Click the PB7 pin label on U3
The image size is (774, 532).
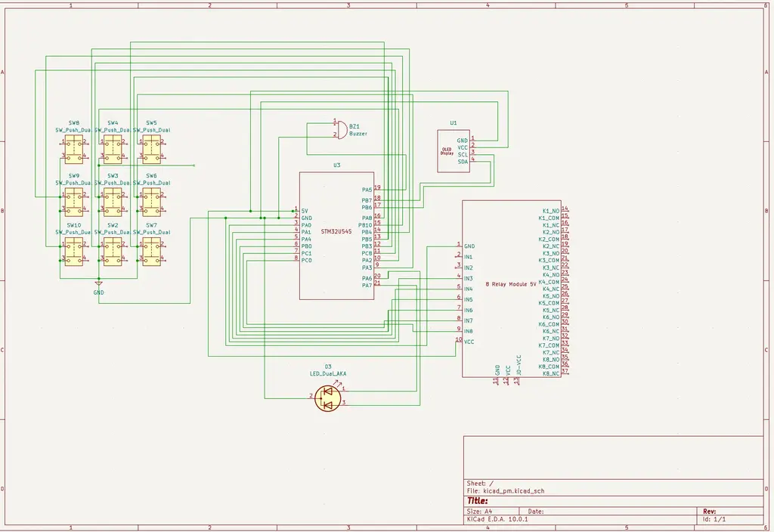[367, 200]
